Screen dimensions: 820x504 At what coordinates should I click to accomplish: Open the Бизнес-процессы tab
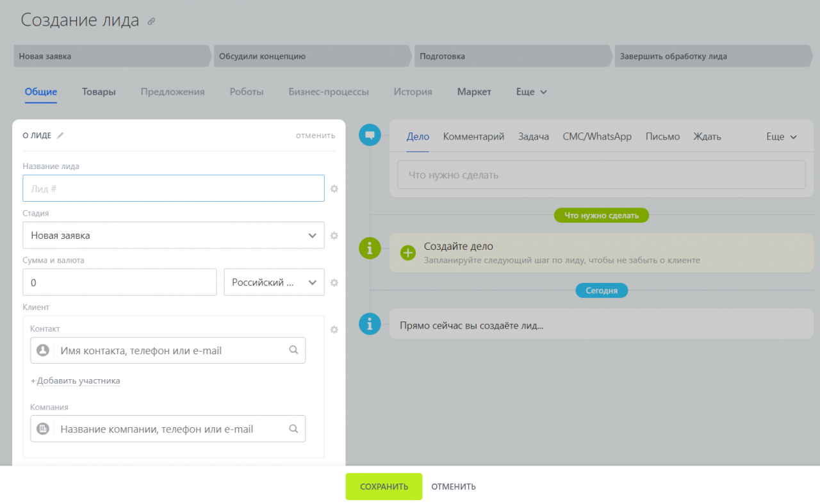click(x=329, y=92)
